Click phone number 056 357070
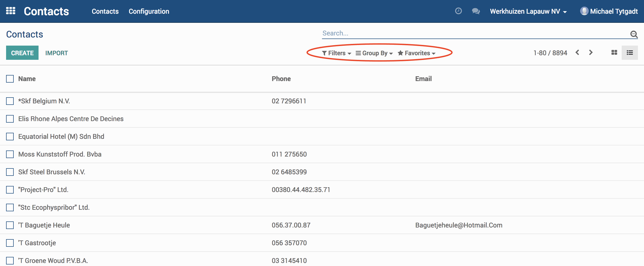Image resolution: width=644 pixels, height=266 pixels. click(x=289, y=243)
